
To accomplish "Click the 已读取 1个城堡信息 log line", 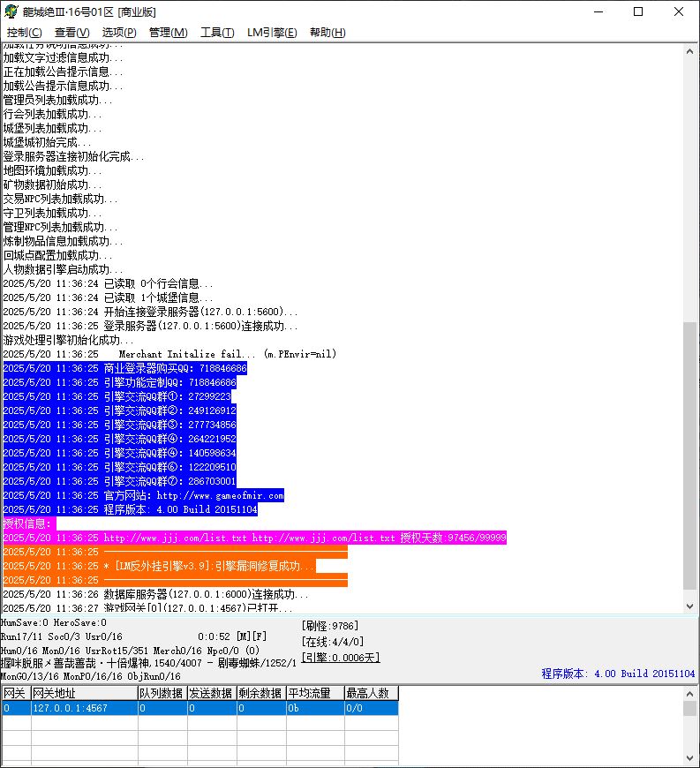I will [x=108, y=297].
